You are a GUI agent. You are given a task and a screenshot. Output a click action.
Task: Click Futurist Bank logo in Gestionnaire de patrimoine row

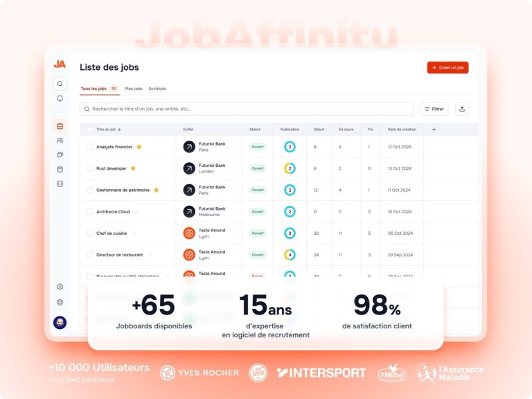click(189, 190)
